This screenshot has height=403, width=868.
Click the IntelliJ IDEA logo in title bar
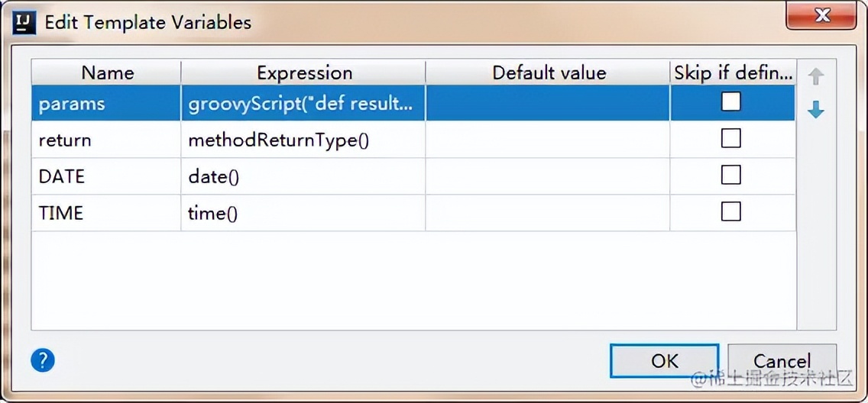coord(25,22)
